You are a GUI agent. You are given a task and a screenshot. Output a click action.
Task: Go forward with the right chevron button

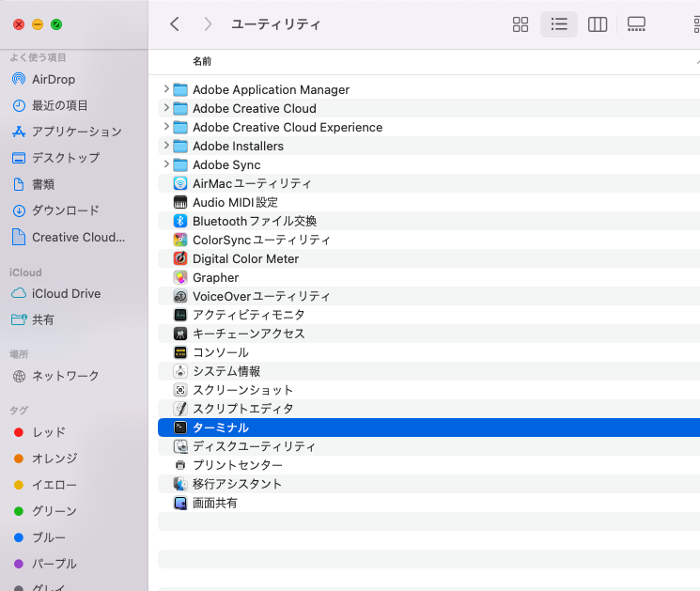point(208,24)
